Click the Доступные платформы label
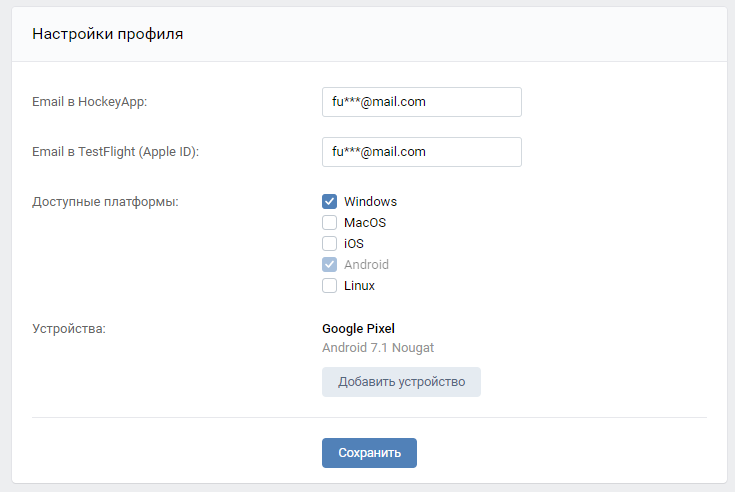 point(105,202)
